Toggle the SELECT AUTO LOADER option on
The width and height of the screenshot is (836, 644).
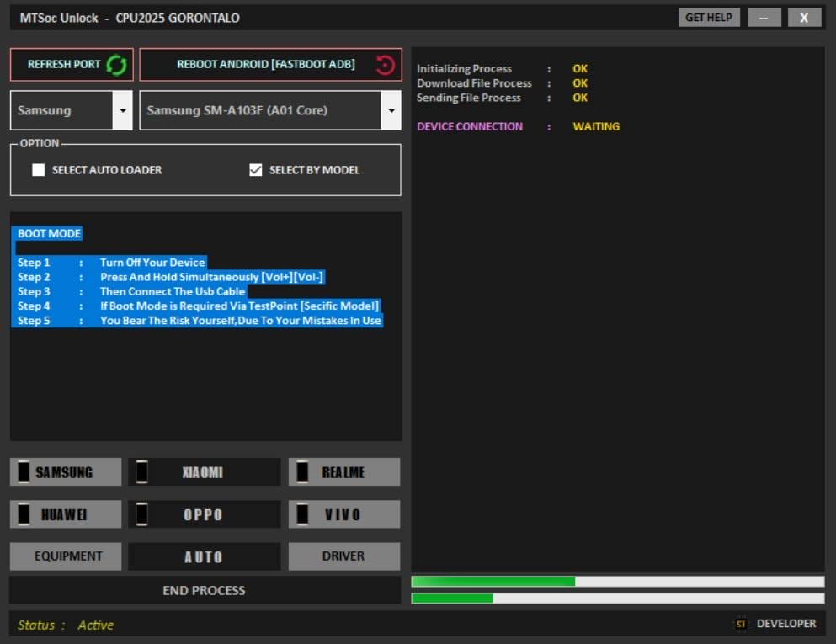[38, 169]
